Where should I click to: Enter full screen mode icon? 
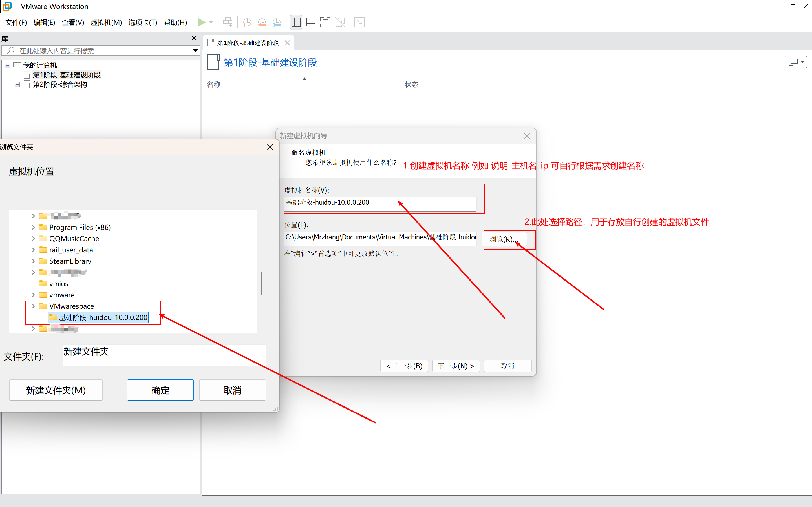point(325,23)
